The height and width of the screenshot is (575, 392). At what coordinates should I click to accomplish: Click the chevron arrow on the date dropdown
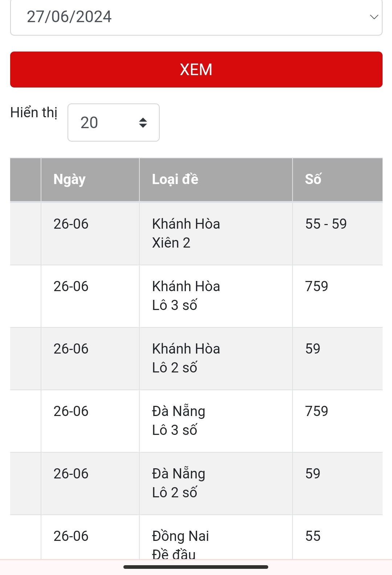point(374,17)
